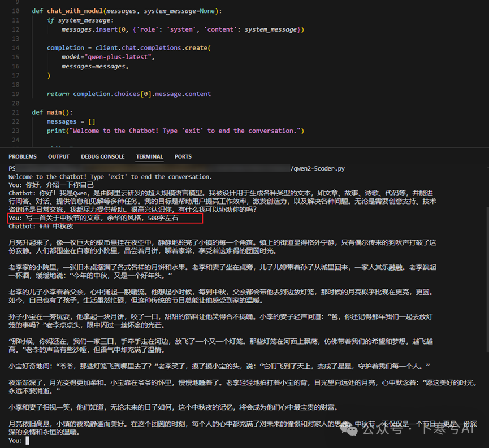Click paragraph starting '小李和妻子相视一笑'
489x448 pixels.
pos(174,407)
